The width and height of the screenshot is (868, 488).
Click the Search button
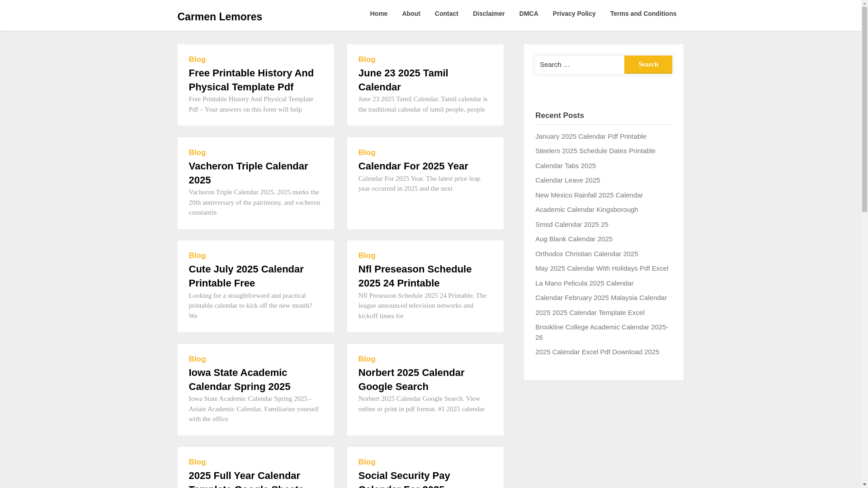(648, 64)
